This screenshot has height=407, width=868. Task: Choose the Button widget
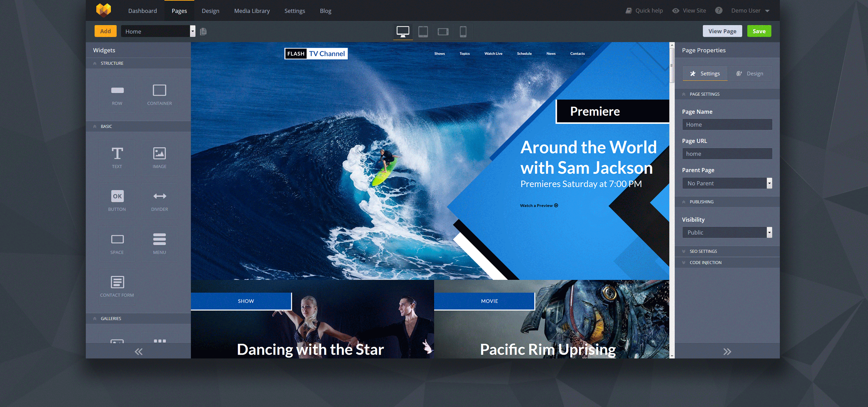pyautogui.click(x=117, y=201)
